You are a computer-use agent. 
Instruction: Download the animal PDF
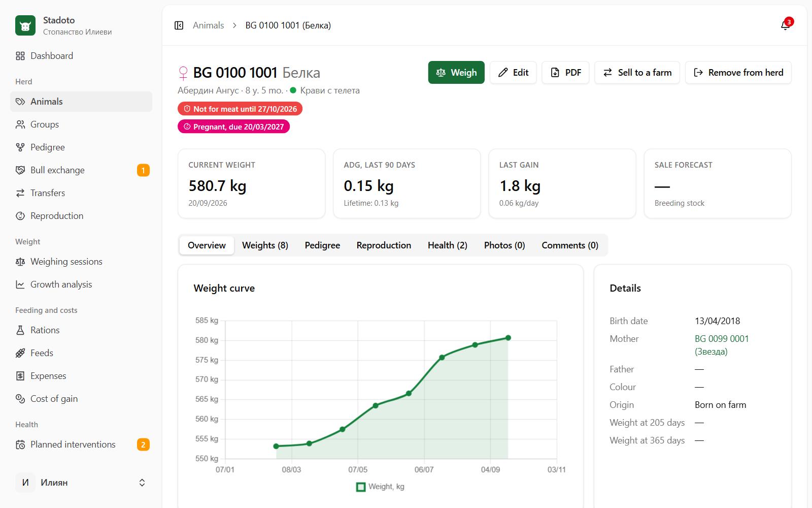(565, 73)
